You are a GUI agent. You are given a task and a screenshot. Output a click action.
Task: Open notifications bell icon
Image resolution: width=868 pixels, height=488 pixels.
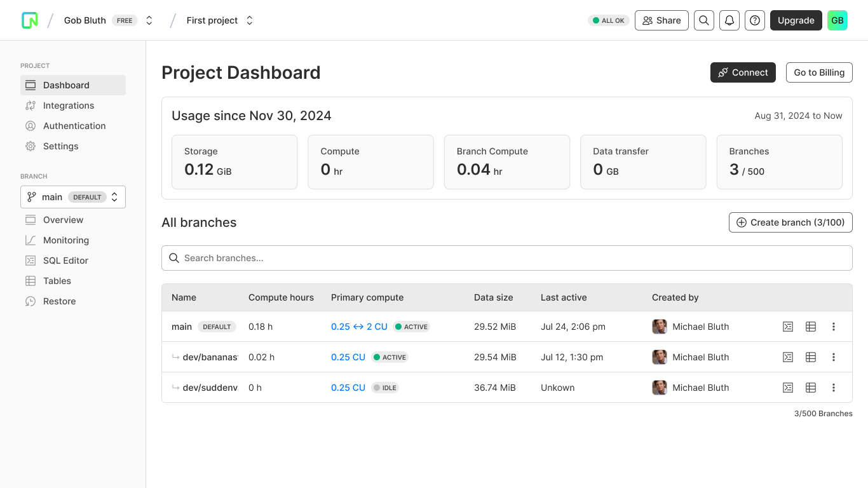click(729, 20)
